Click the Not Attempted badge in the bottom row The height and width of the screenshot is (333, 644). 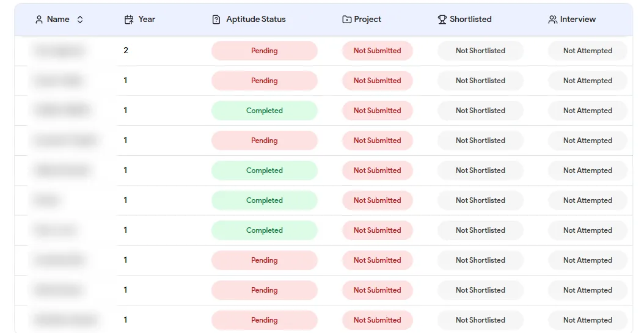pyautogui.click(x=588, y=320)
